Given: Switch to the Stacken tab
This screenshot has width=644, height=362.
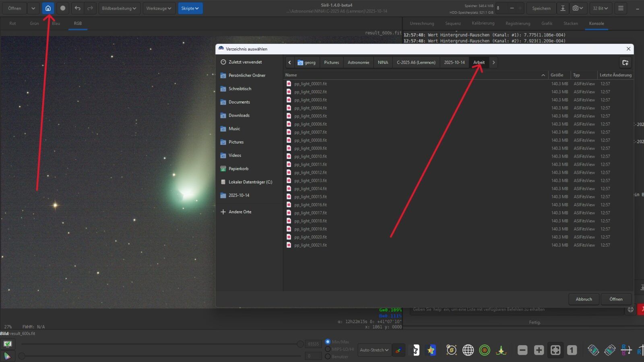Looking at the screenshot, I should click(570, 23).
